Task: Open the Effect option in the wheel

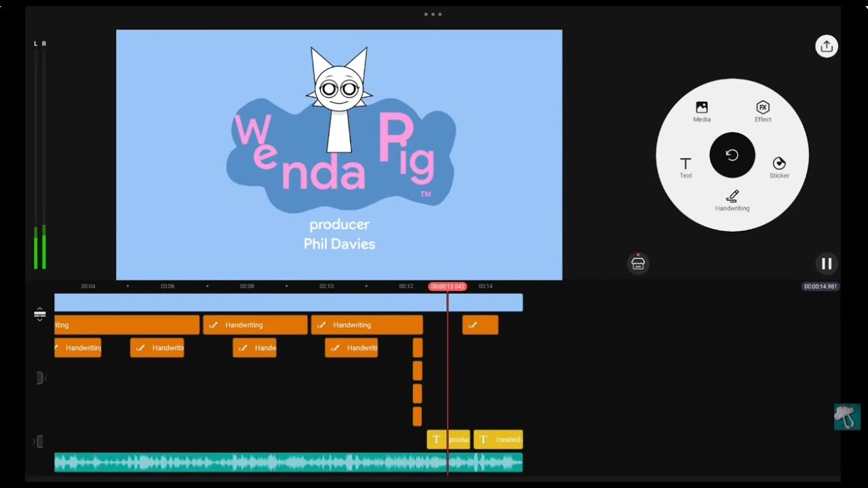Action: [x=763, y=112]
